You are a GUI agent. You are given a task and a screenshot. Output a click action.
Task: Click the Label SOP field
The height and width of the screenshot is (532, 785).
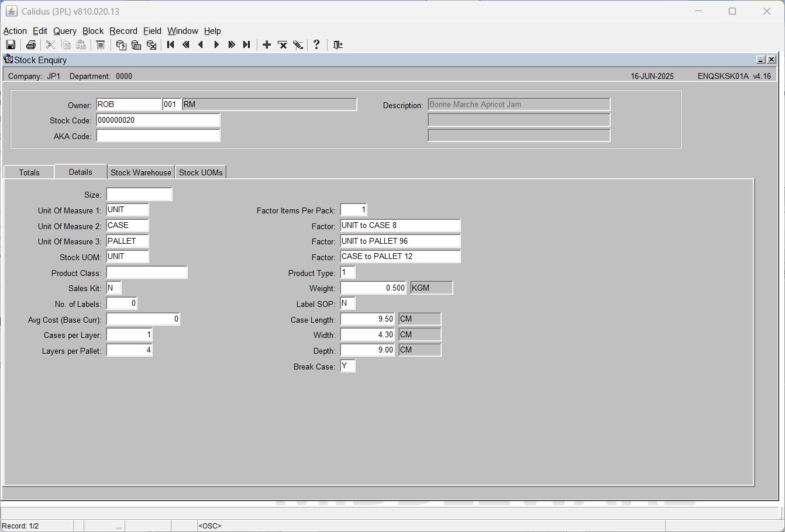tap(347, 303)
